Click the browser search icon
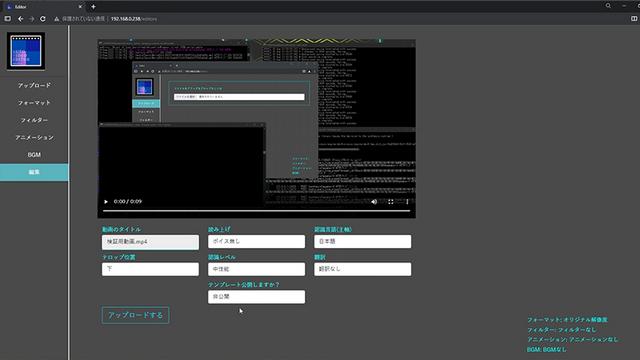Viewport: 640px width, 360px height. (x=608, y=6)
